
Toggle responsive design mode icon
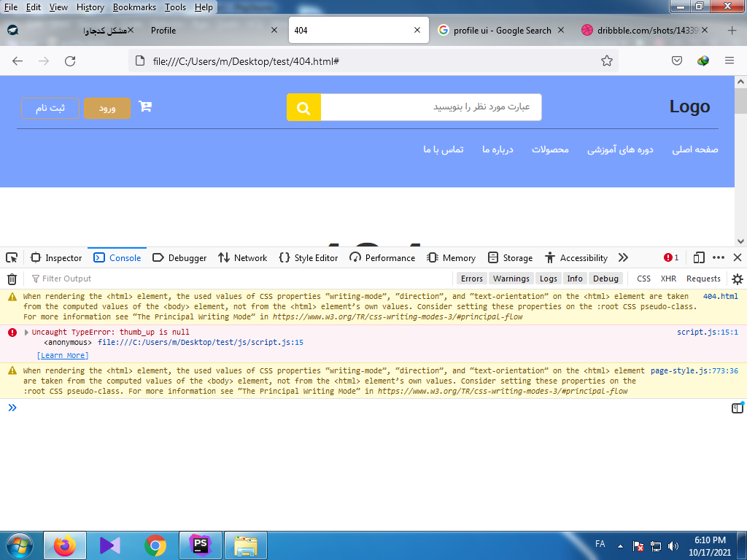pos(699,257)
